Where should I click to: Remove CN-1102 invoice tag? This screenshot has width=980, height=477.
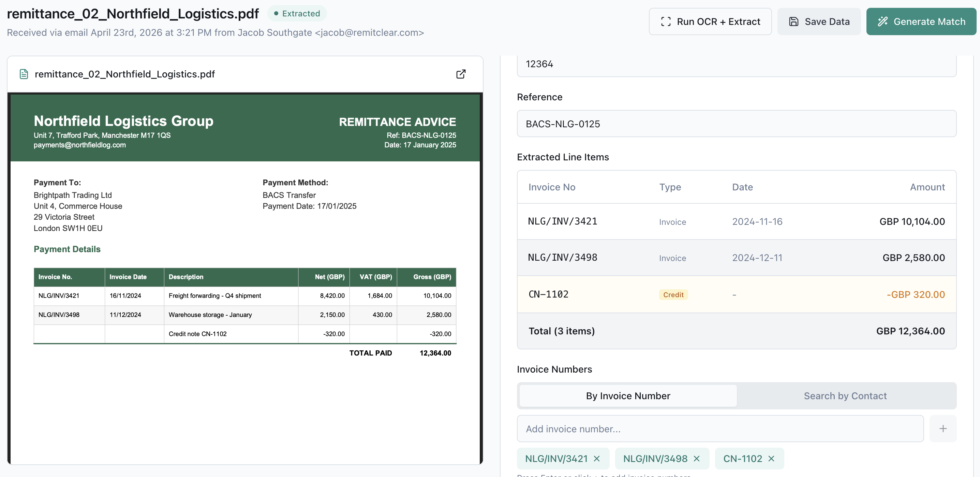pyautogui.click(x=771, y=458)
